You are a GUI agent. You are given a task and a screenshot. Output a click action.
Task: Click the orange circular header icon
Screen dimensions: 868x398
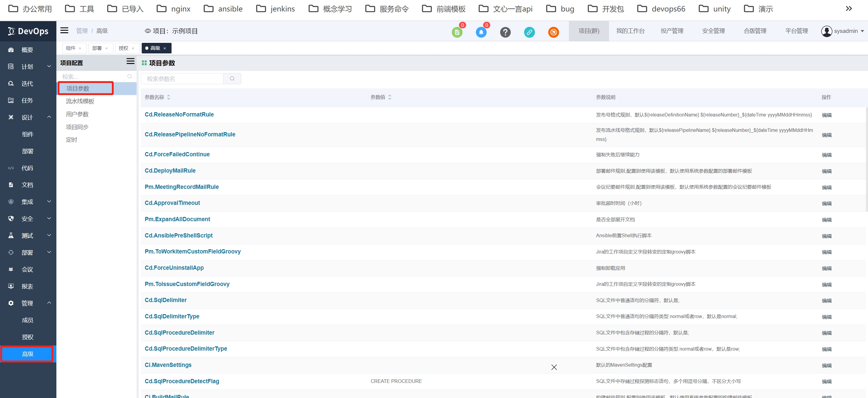(x=553, y=32)
